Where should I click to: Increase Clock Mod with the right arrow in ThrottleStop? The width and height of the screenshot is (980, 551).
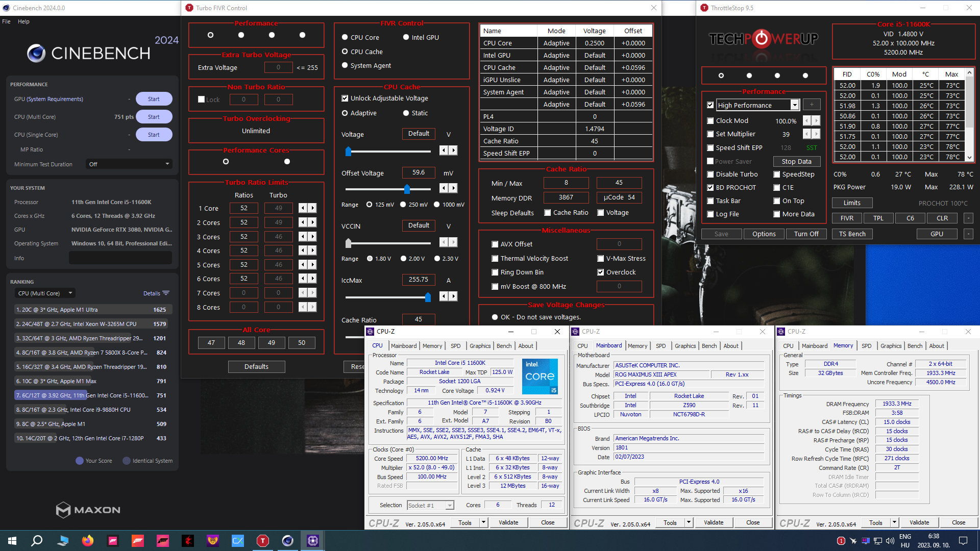coord(816,121)
